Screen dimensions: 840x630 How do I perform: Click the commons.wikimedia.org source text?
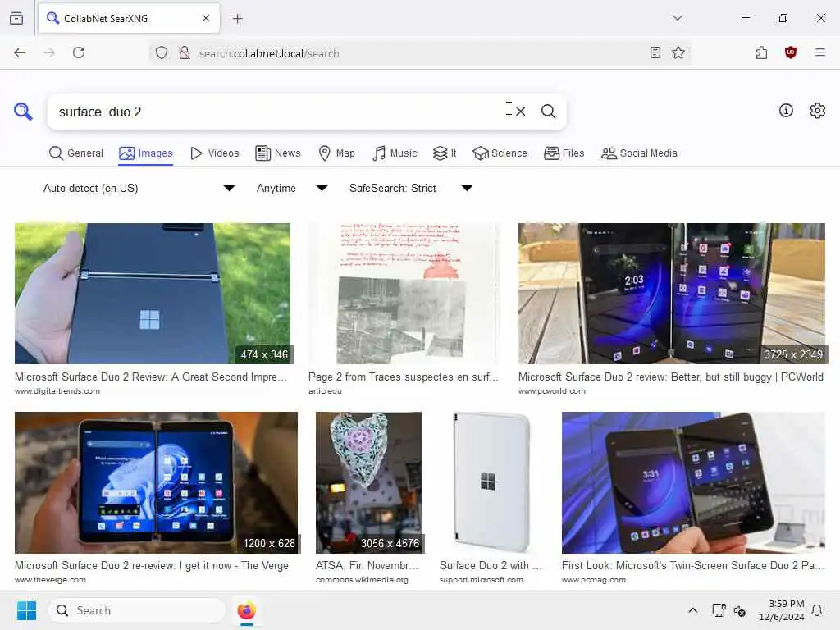click(362, 580)
